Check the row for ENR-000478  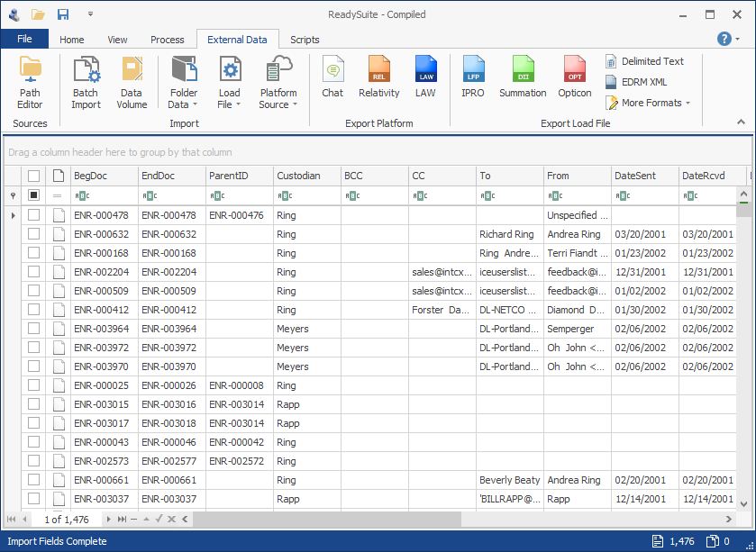click(33, 215)
